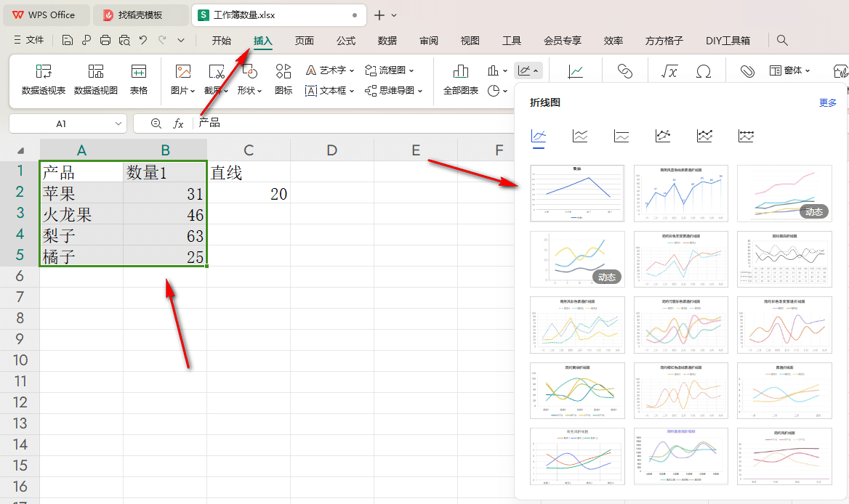Open All charts (全部图表)
Image resolution: width=849 pixels, height=504 pixels.
click(x=461, y=79)
